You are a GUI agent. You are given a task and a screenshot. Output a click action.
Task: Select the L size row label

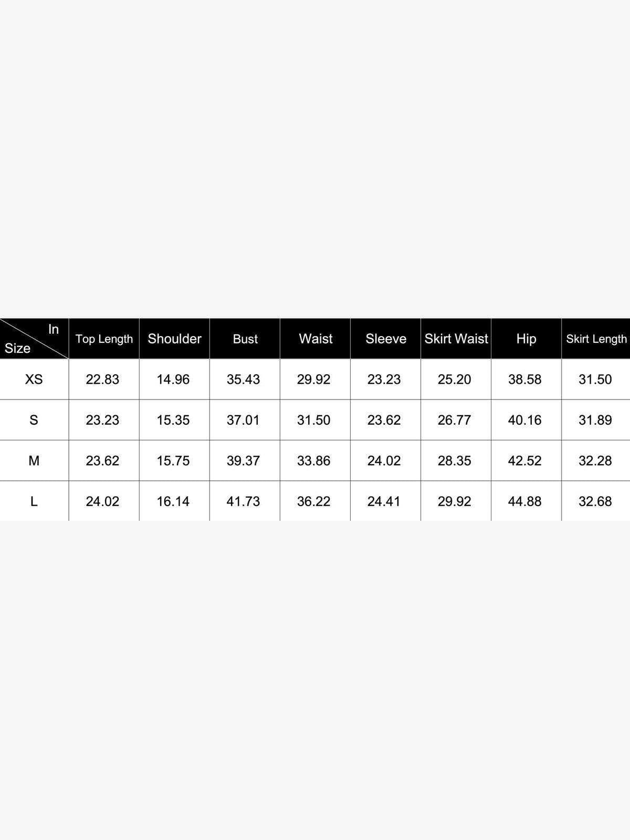pos(34,501)
